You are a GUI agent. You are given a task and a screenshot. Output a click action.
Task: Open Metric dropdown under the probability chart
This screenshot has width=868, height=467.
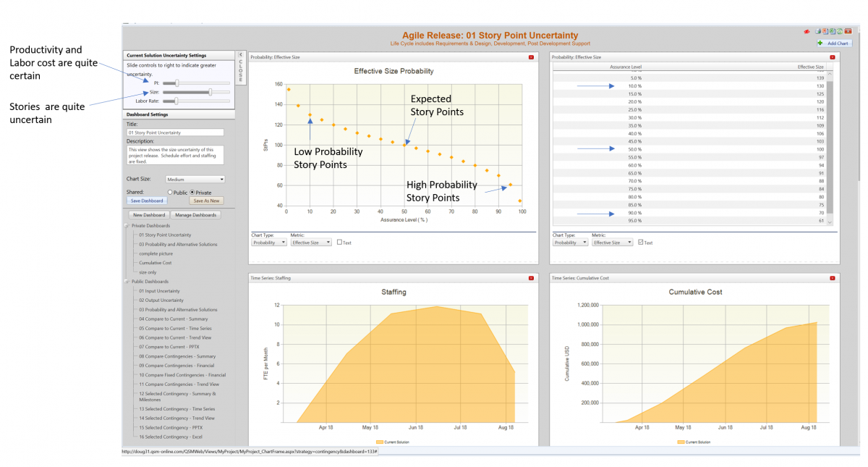click(311, 243)
